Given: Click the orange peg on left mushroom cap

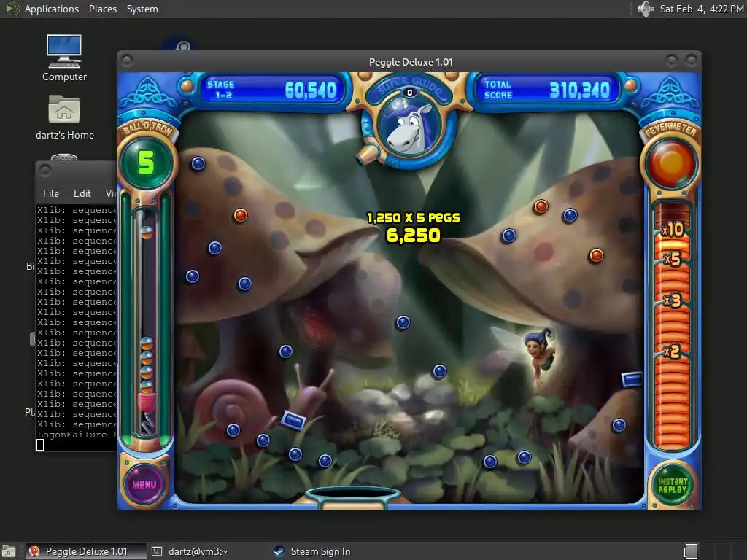Looking at the screenshot, I should (x=241, y=215).
